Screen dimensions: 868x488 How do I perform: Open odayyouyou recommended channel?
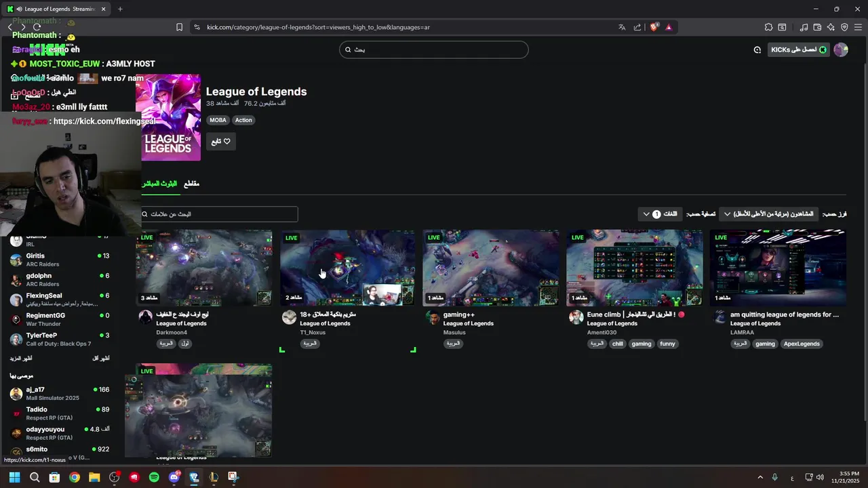pos(60,433)
